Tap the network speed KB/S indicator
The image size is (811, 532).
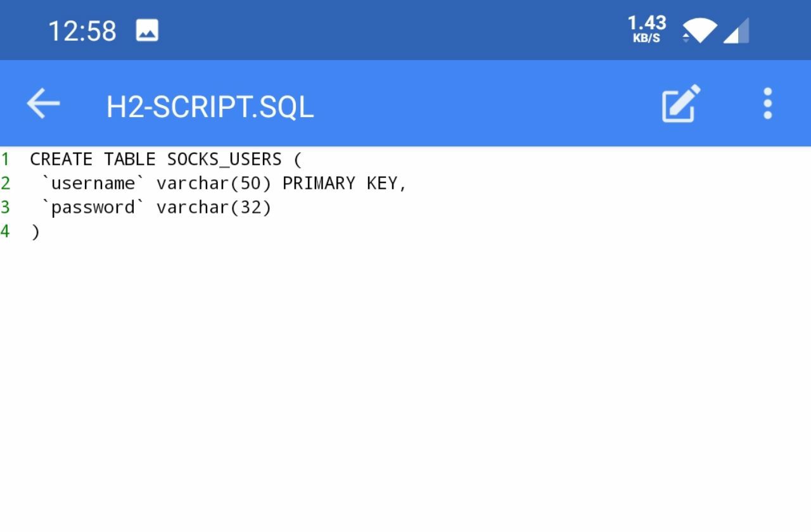pyautogui.click(x=647, y=29)
